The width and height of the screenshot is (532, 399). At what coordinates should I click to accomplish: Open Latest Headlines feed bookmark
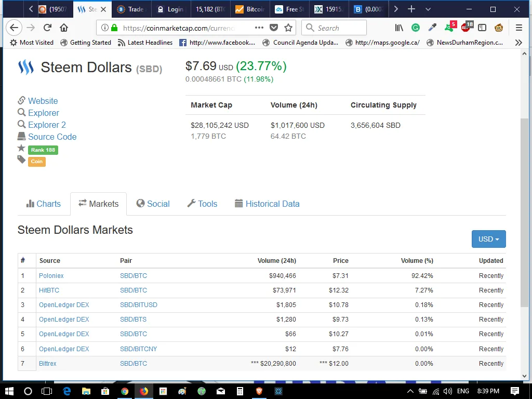point(145,43)
